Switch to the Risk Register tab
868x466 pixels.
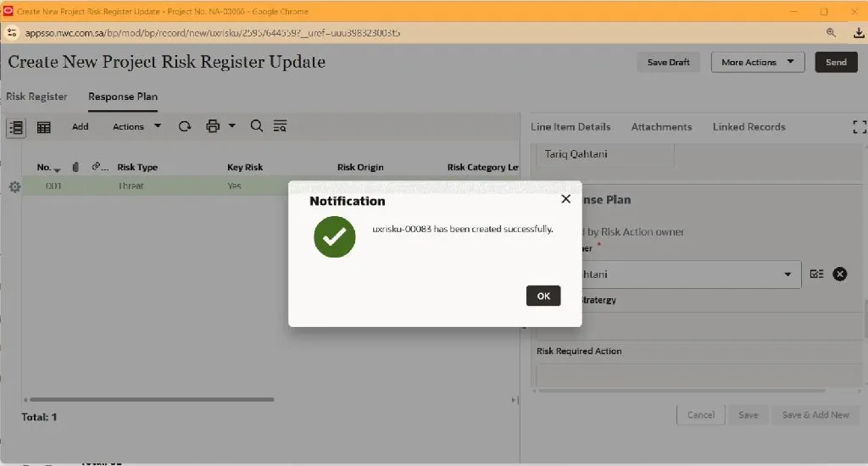pyautogui.click(x=36, y=97)
